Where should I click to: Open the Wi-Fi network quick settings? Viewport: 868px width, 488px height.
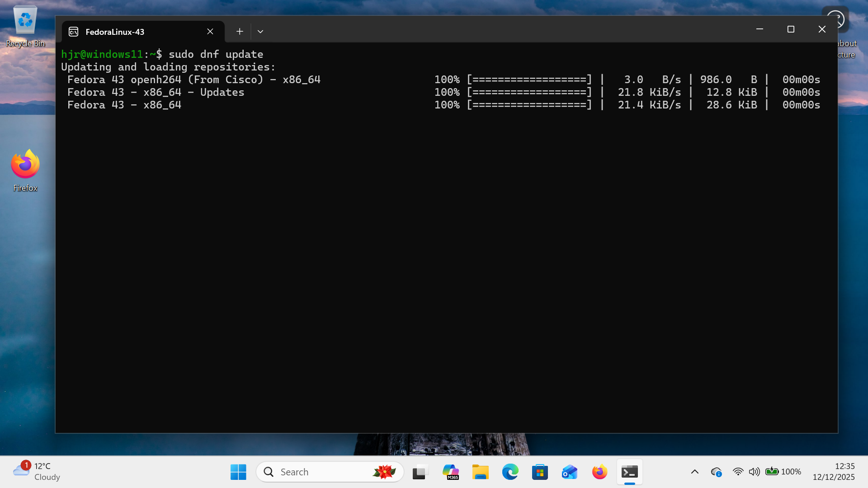click(x=738, y=472)
